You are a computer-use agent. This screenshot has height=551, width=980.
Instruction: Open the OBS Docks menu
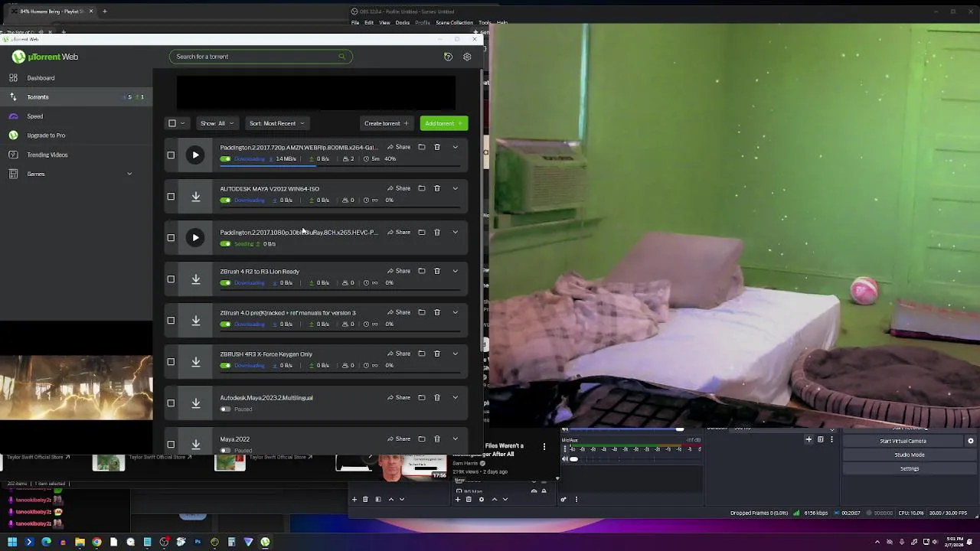coord(403,23)
